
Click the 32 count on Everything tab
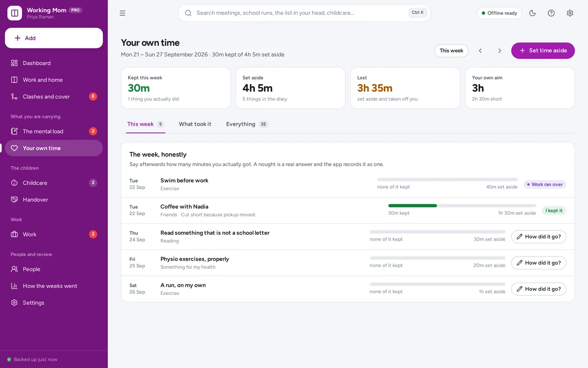click(263, 124)
